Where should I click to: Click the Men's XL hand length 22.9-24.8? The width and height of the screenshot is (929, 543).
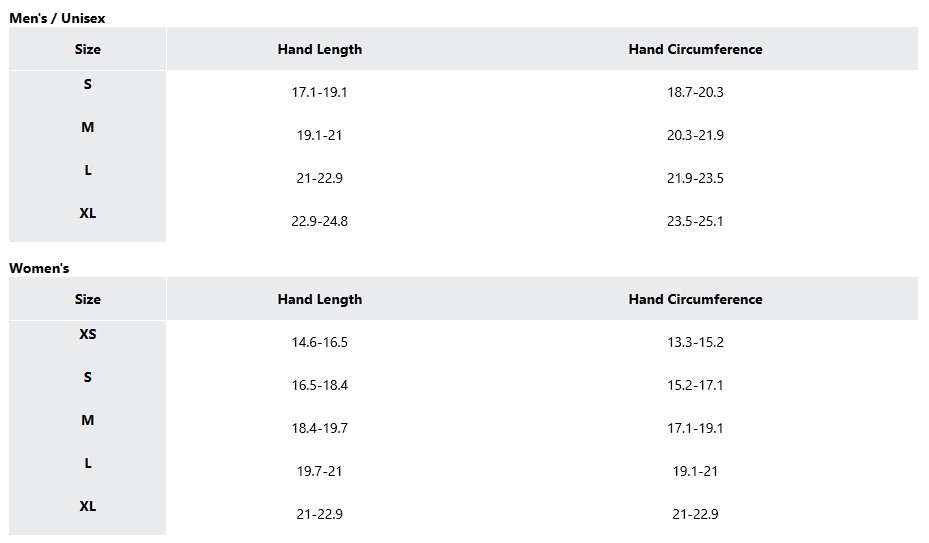coord(319,221)
